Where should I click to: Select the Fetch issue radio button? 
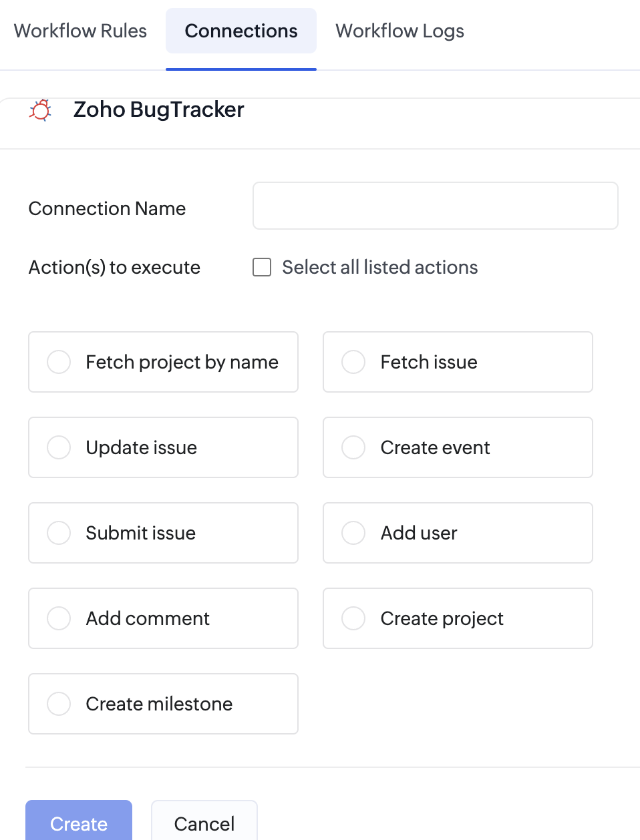click(353, 362)
